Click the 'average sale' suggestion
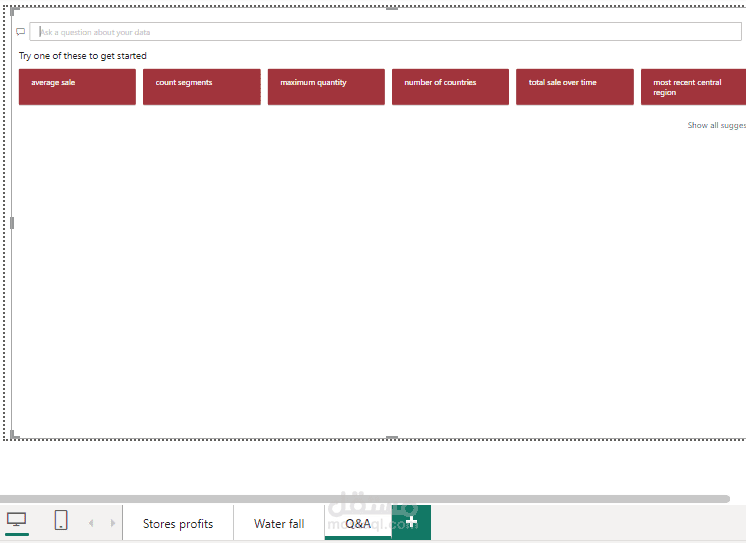746x543 pixels. pyautogui.click(x=77, y=87)
